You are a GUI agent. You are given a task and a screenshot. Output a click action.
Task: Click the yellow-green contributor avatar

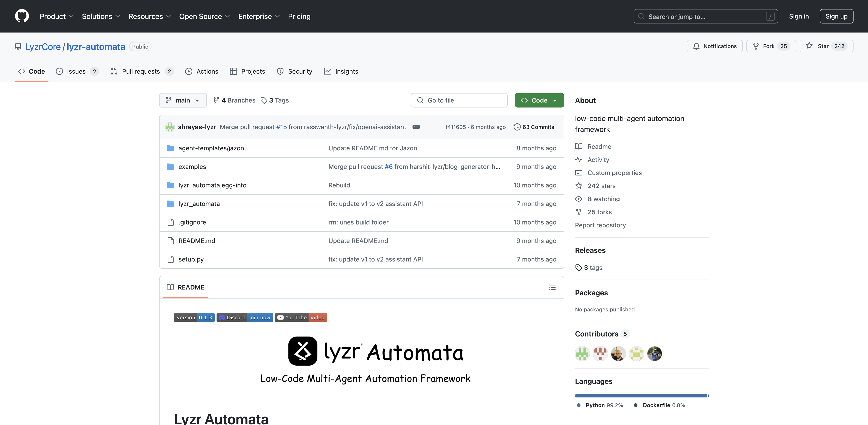637,353
